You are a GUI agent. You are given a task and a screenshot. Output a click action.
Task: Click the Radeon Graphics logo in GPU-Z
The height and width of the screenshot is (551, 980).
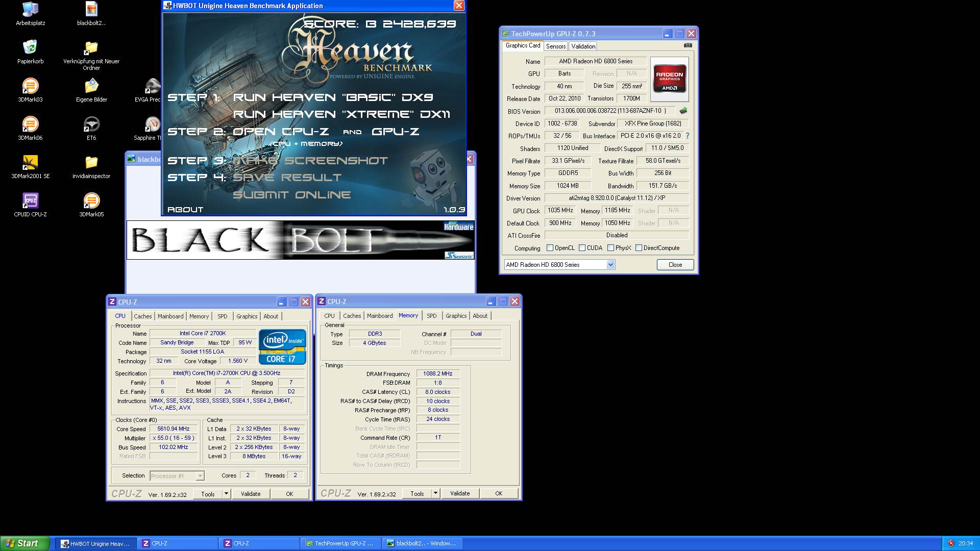(x=669, y=79)
